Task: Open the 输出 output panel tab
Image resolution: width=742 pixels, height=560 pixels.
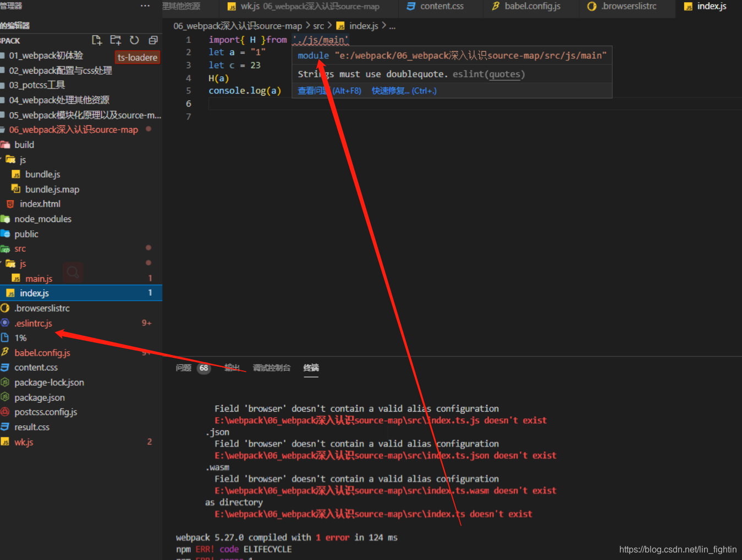Action: 232,368
